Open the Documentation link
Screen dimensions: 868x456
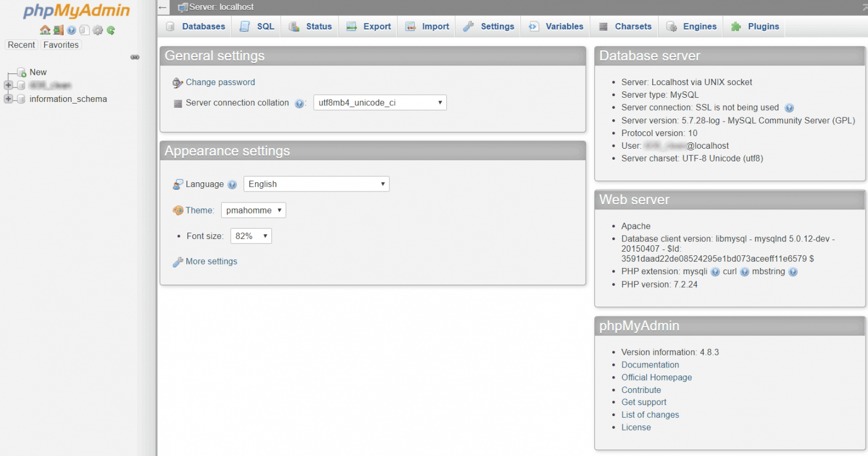[x=650, y=365]
